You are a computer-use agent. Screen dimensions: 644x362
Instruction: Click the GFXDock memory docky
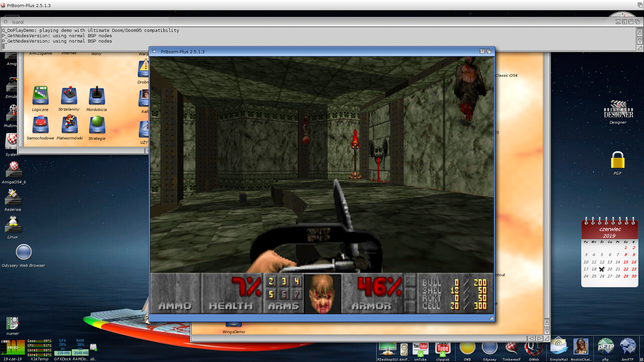click(x=62, y=348)
